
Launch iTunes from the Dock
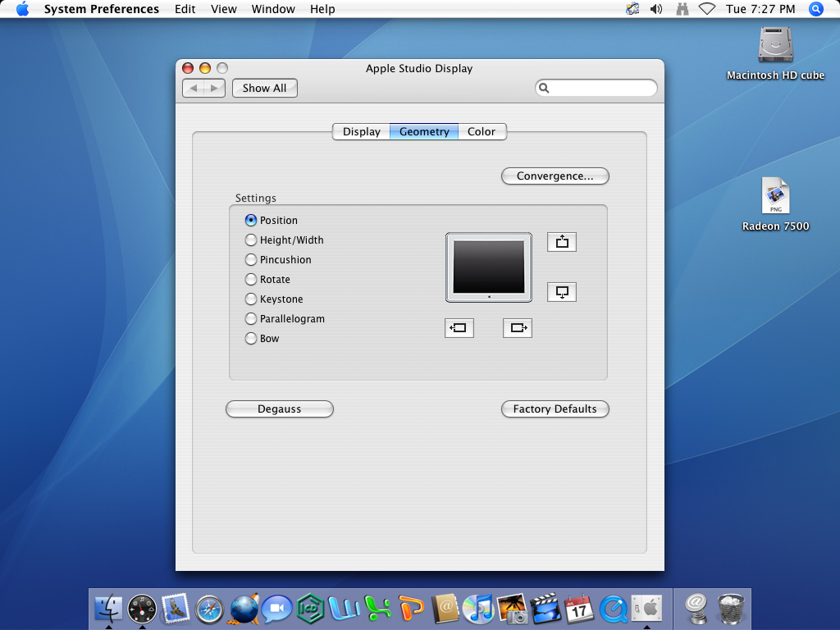click(478, 609)
